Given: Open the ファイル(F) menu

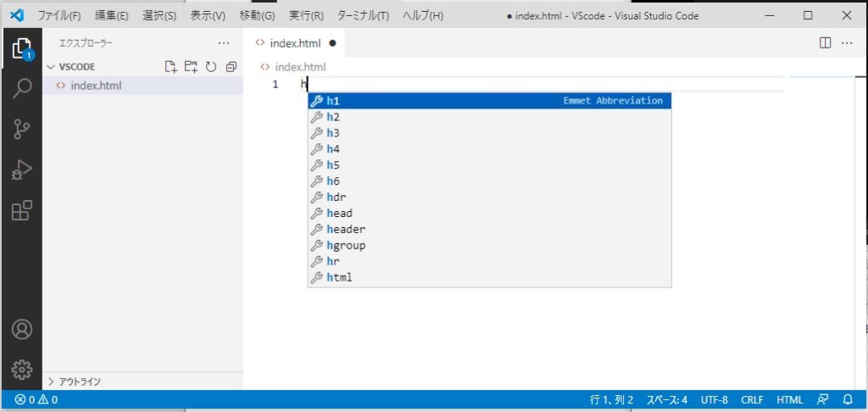Looking at the screenshot, I should pyautogui.click(x=59, y=16).
